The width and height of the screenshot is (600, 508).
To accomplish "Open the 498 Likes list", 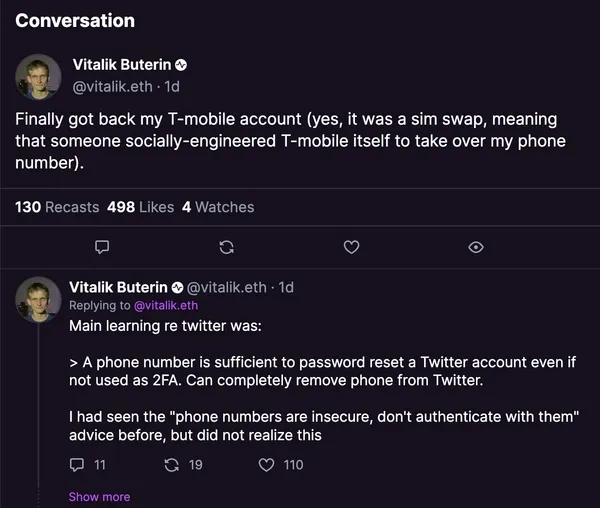I will pyautogui.click(x=140, y=207).
